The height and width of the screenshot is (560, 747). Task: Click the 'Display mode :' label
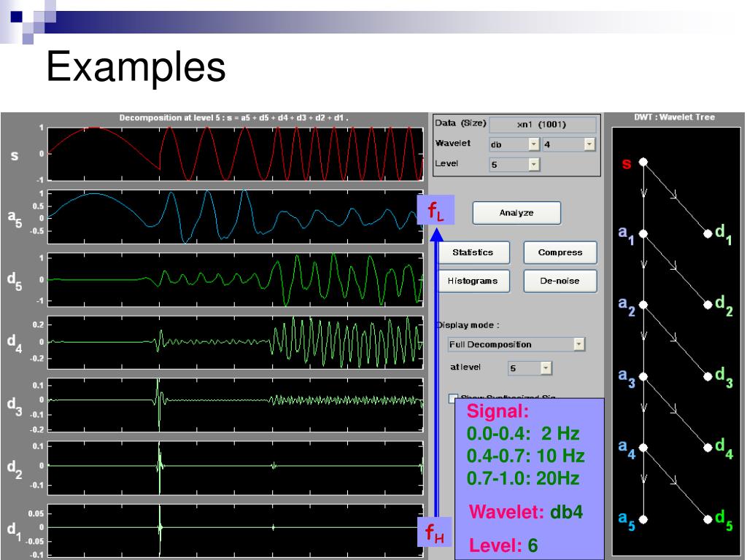click(468, 325)
